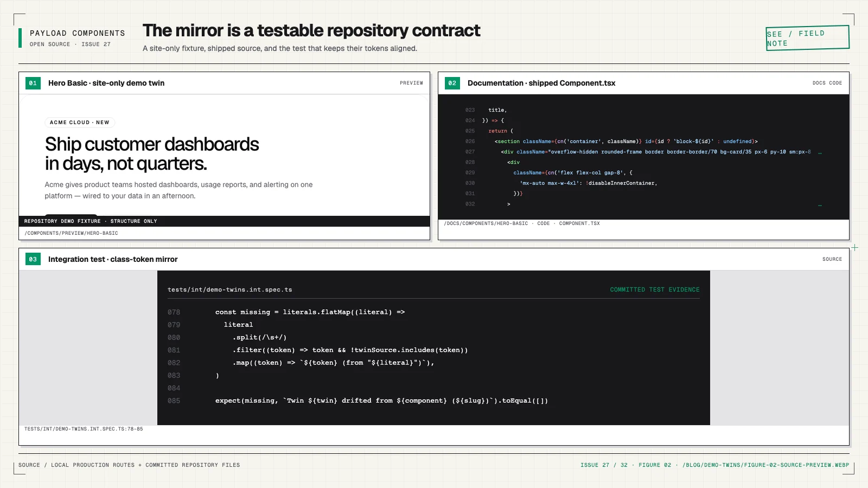The image size is (868, 488).
Task: Click the REPOSITORY DEMO FIXTURE · STRUCTURE ONLY bar
Action: pos(224,221)
